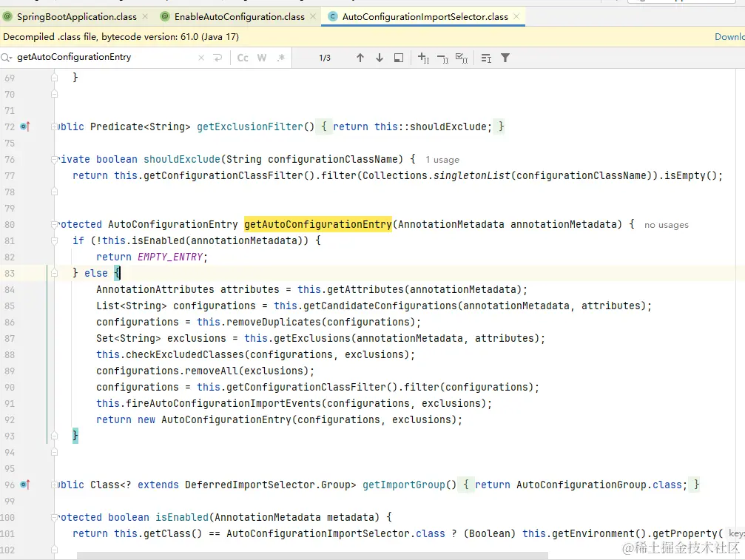
Task: Click the override gutter icon on line 72
Action: pyautogui.click(x=24, y=126)
